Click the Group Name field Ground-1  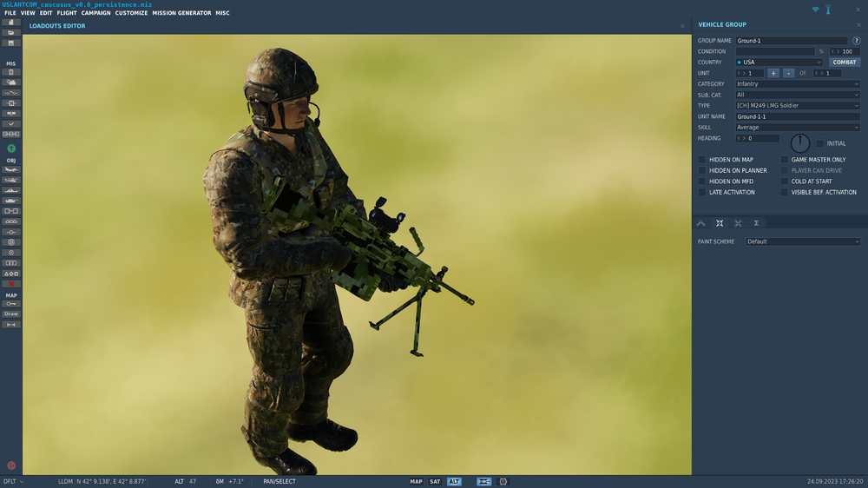[x=791, y=41]
